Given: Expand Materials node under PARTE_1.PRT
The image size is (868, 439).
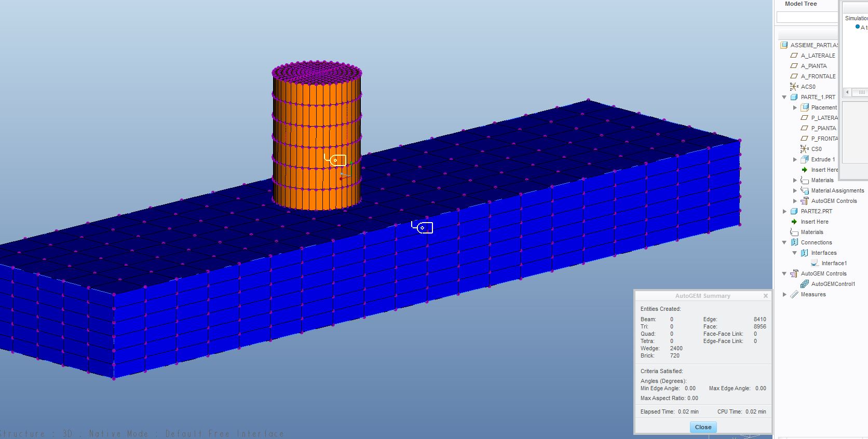Looking at the screenshot, I should coord(795,180).
